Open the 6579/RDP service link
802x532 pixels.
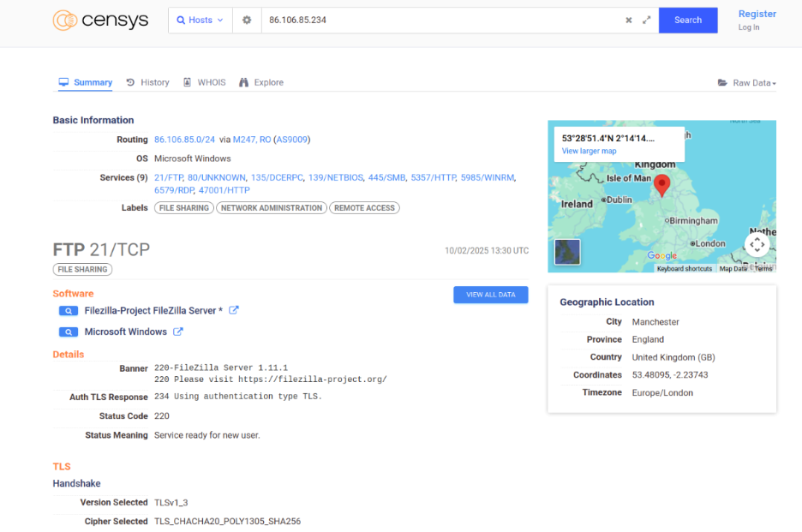(x=174, y=190)
